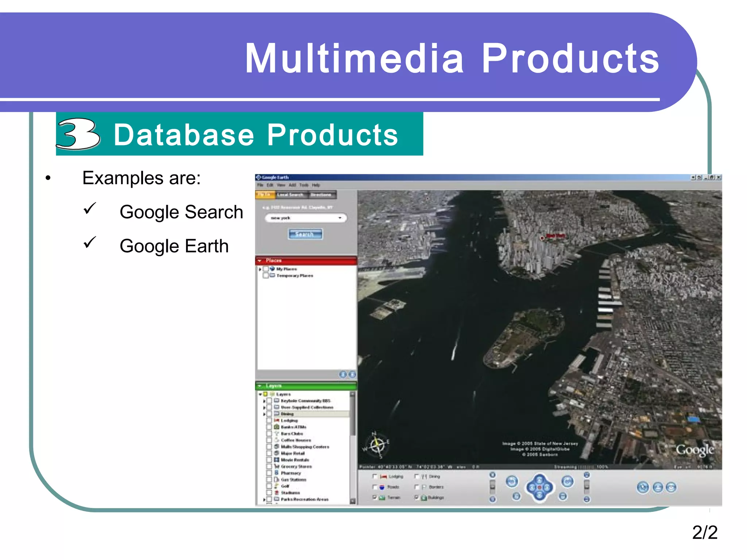Image resolution: width=747 pixels, height=560 pixels.
Task: Uncheck the Buildings checkbox below the map
Action: coord(417,497)
